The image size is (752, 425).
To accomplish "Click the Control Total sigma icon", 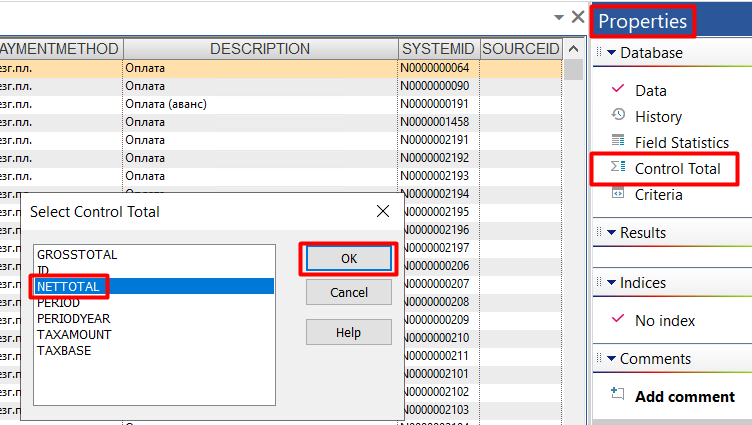I will (x=618, y=166).
